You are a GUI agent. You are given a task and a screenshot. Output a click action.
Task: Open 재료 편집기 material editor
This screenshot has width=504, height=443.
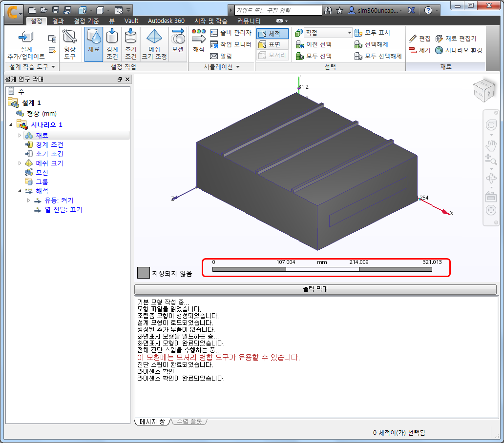(x=456, y=39)
